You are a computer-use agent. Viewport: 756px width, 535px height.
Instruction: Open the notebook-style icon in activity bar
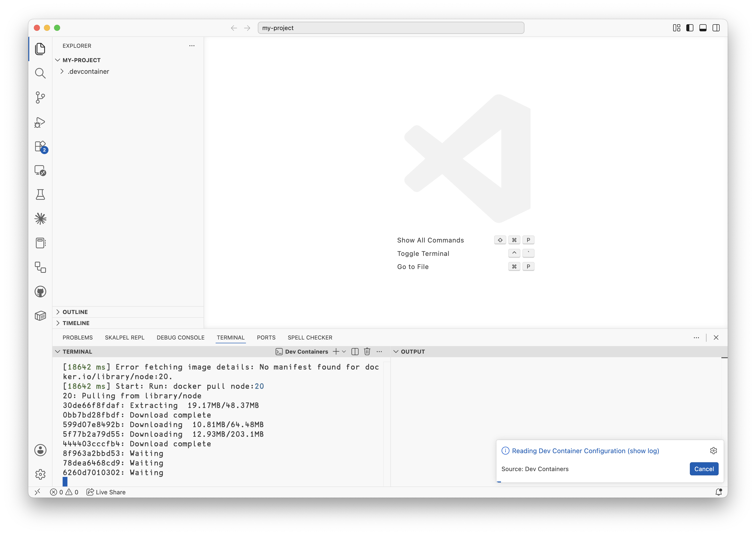(40, 243)
